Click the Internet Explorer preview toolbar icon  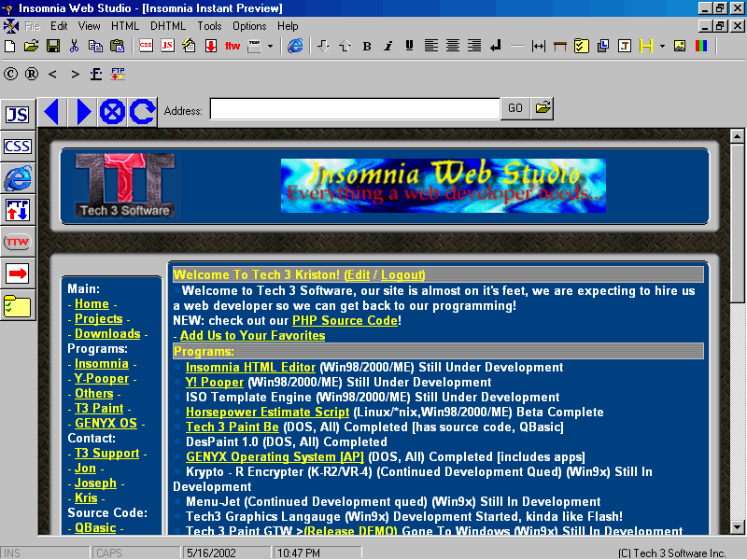pyautogui.click(x=295, y=46)
